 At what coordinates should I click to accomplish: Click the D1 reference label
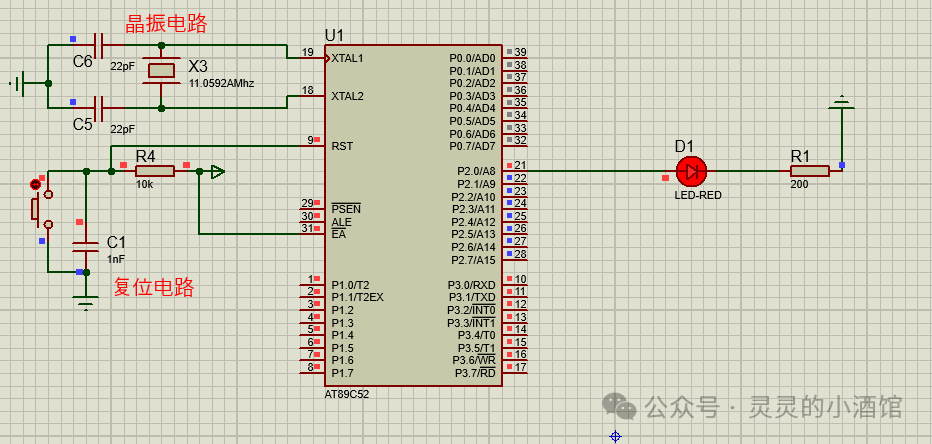click(684, 146)
